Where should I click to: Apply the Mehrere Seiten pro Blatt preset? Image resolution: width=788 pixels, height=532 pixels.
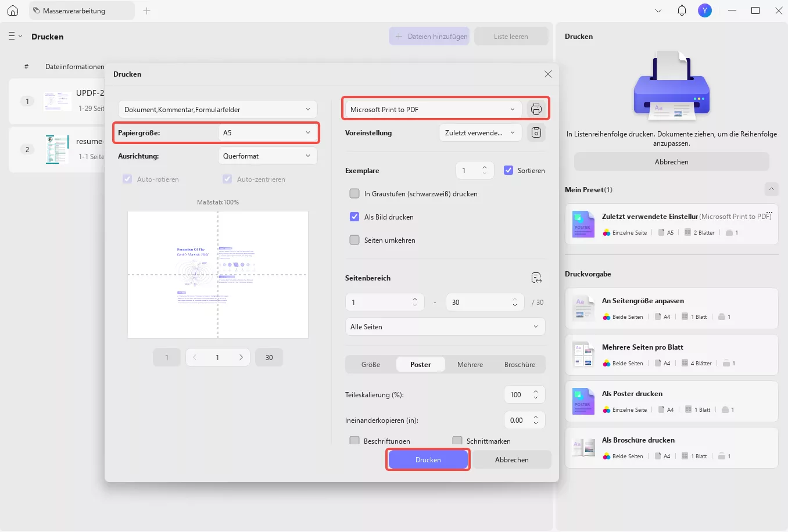pos(672,355)
